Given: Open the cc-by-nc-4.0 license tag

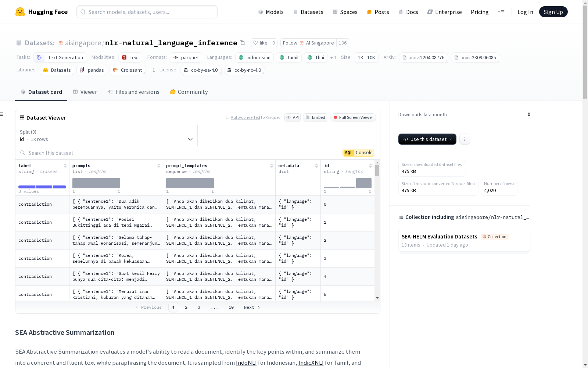Looking at the screenshot, I should click(244, 70).
